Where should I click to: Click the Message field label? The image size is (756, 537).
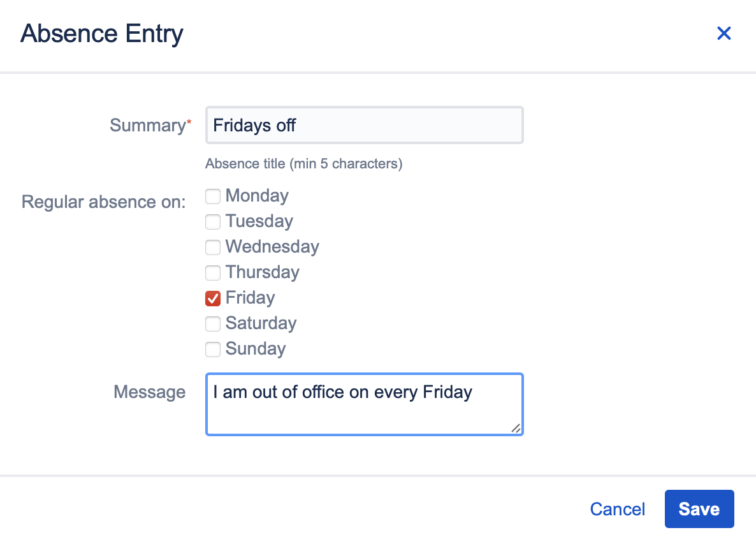pyautogui.click(x=149, y=392)
